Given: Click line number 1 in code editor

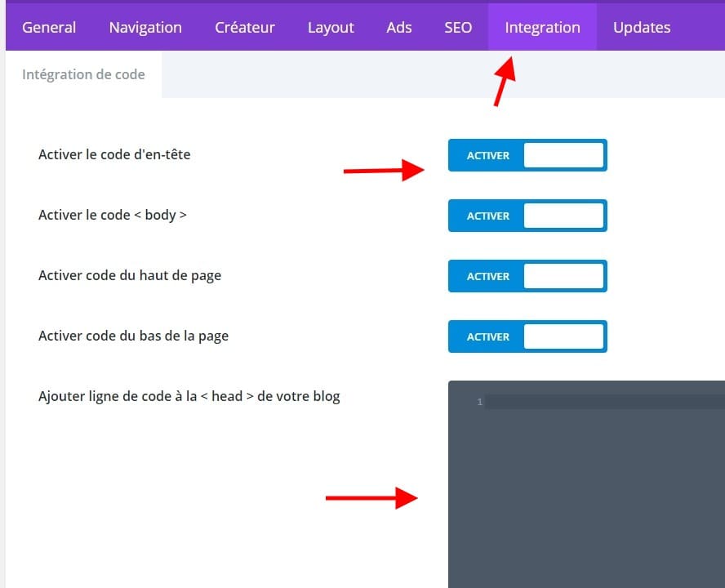Looking at the screenshot, I should (x=479, y=402).
